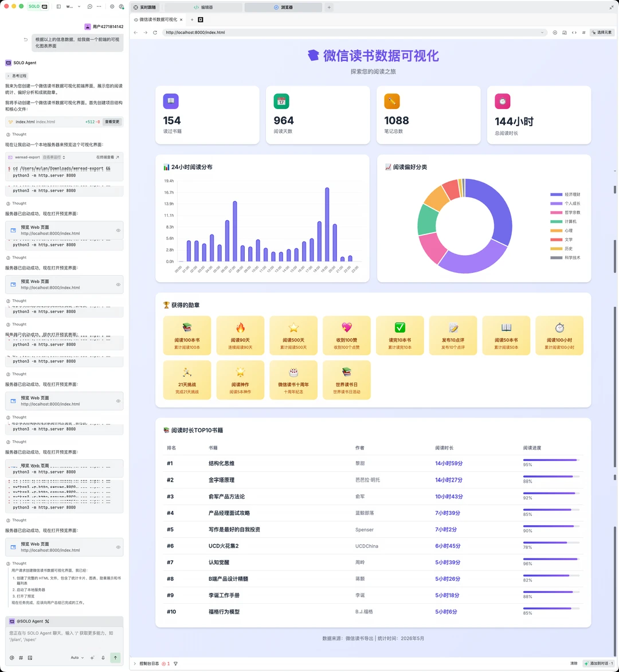619x672 pixels.
Task: Click the progress bar for 认知觉醒
Action: [551, 559]
